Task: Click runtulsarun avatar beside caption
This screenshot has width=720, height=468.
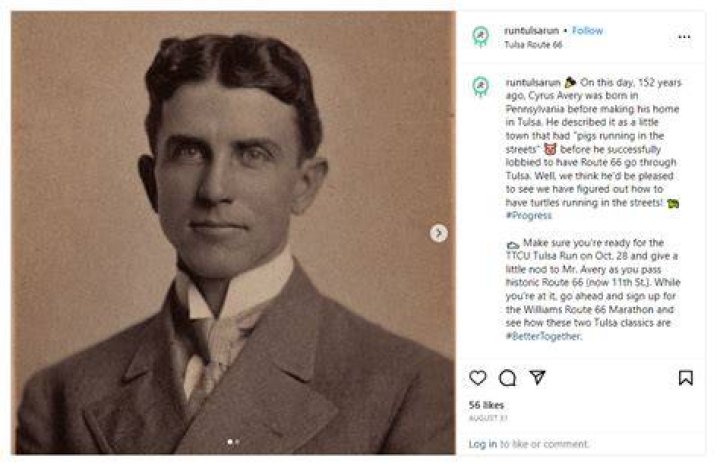Action: (x=481, y=87)
